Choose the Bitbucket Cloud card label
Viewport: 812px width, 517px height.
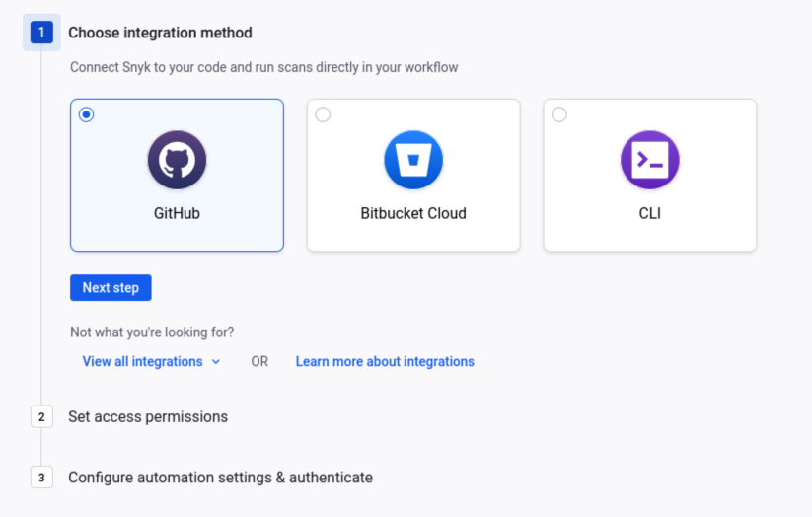tap(413, 213)
